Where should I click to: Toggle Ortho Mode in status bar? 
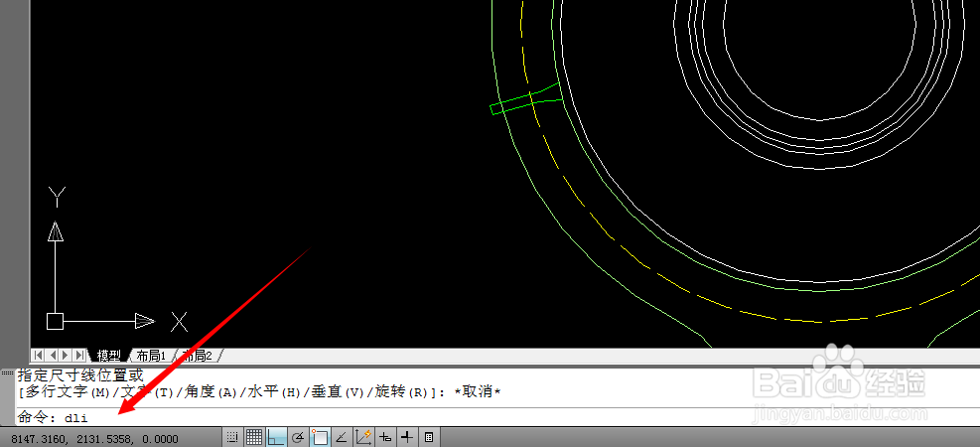275,437
